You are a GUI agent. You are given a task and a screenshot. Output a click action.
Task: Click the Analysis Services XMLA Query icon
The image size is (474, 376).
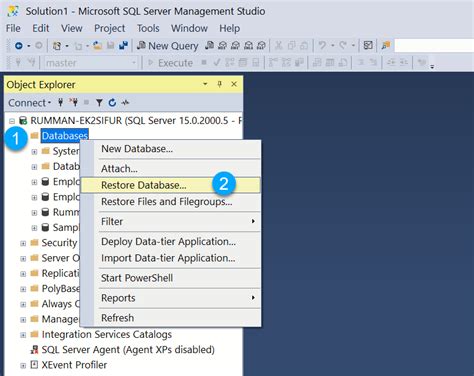coord(248,45)
